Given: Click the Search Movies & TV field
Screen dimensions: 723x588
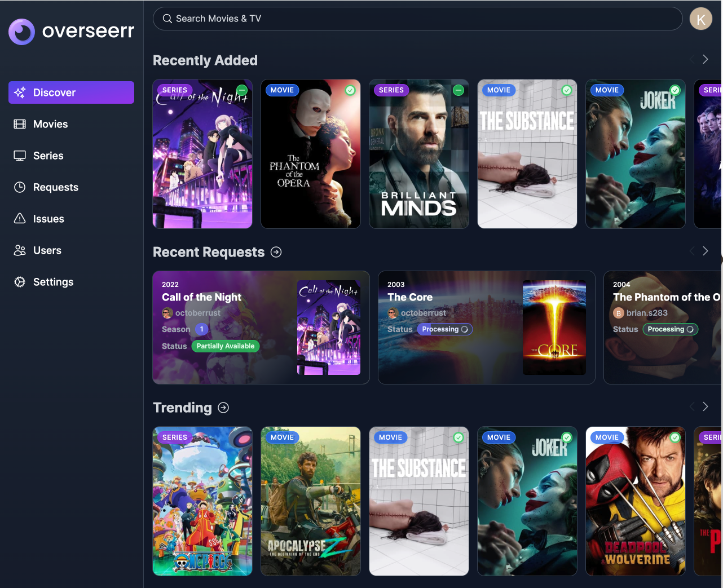Looking at the screenshot, I should pos(417,19).
